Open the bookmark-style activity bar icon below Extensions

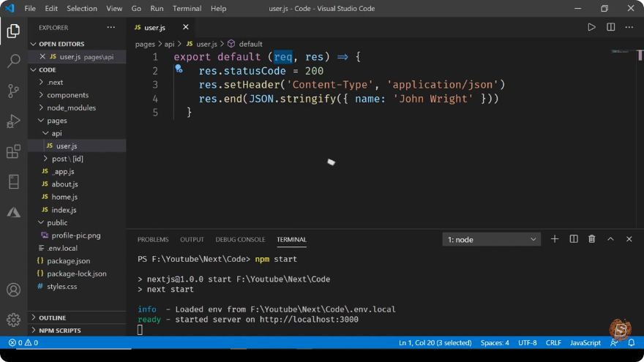pos(14,182)
